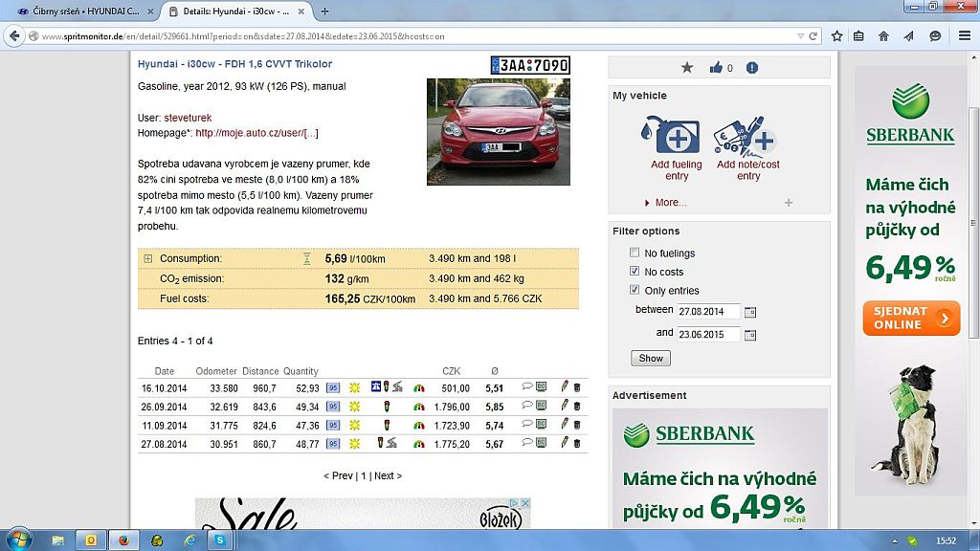This screenshot has width=980, height=551.
Task: Click summer tires sun icon for 27.08.2014
Action: [354, 444]
